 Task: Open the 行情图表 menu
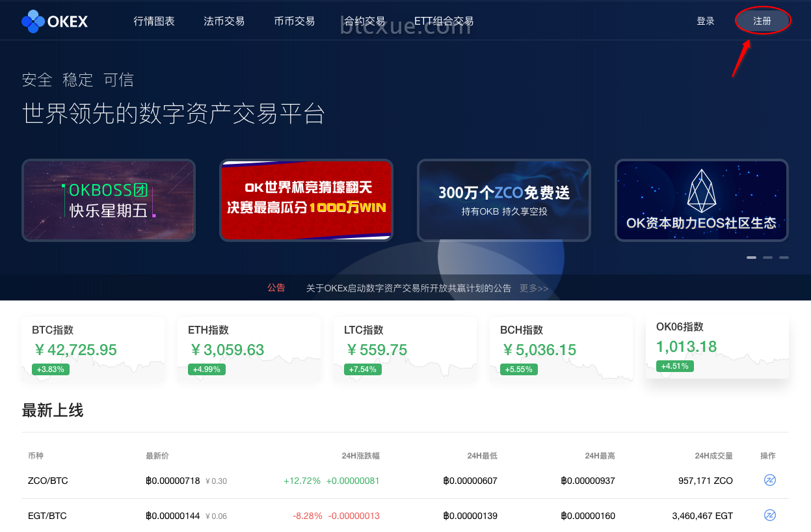tap(154, 21)
